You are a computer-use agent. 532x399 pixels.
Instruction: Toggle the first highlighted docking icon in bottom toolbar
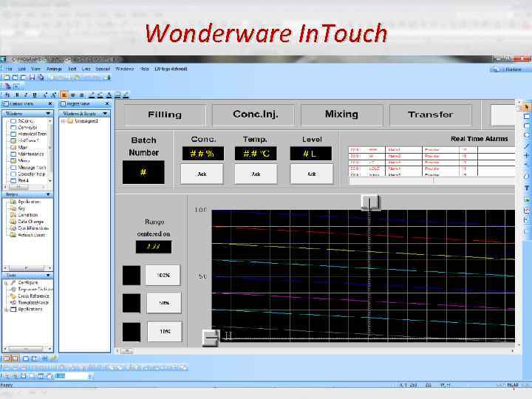click(x=7, y=358)
